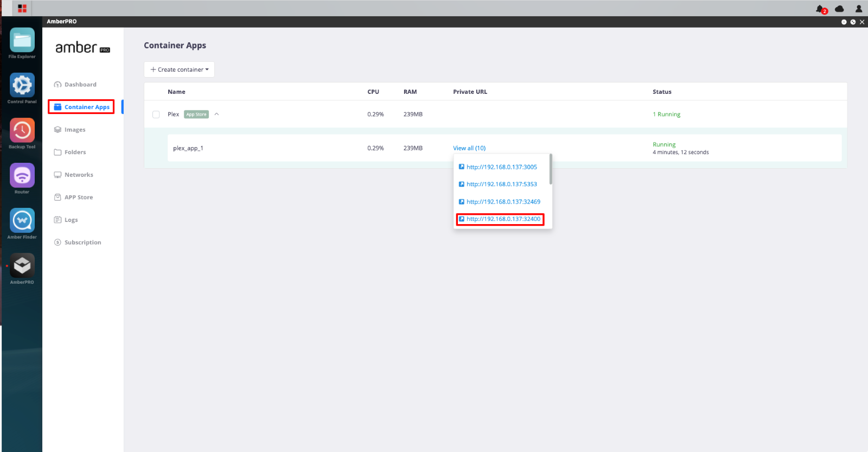868x452 pixels.
Task: Click the plex_app_1 container name
Action: click(x=188, y=148)
